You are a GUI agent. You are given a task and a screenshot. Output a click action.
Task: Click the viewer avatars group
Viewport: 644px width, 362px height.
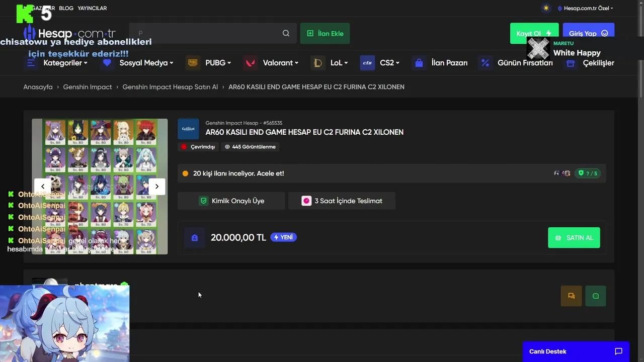(562, 173)
